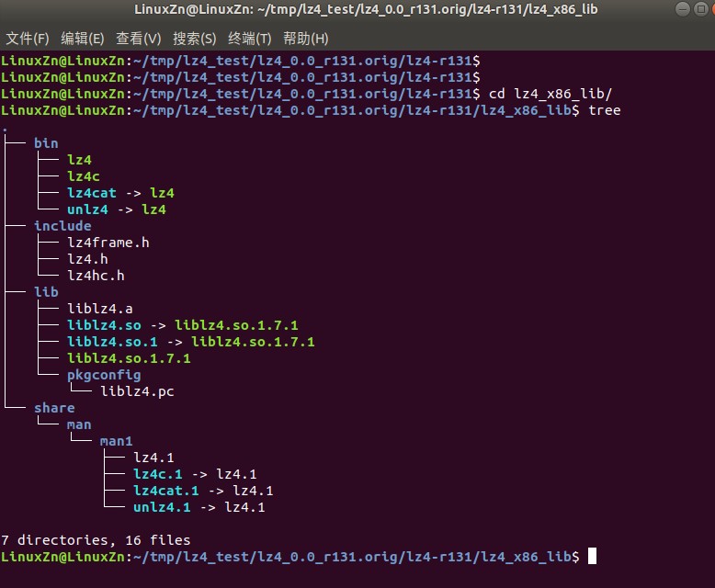The height and width of the screenshot is (588, 715).
Task: Click the lz4frame.h file name
Action: (x=108, y=243)
